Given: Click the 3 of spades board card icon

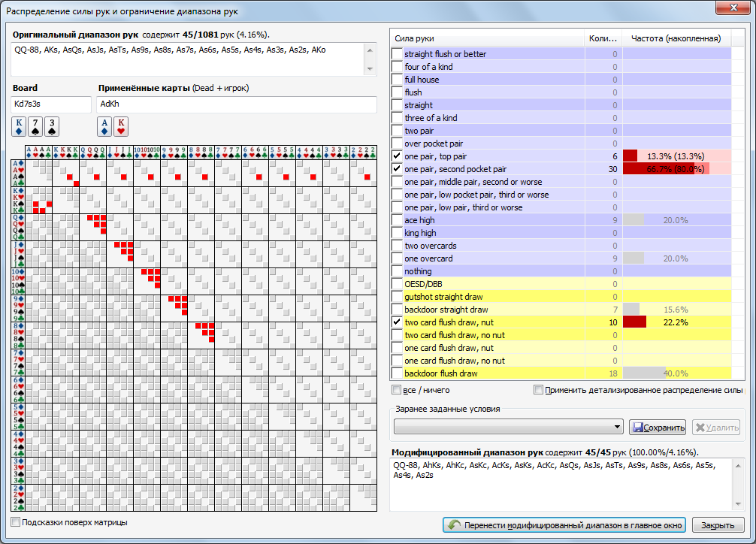Looking at the screenshot, I should click(52, 126).
